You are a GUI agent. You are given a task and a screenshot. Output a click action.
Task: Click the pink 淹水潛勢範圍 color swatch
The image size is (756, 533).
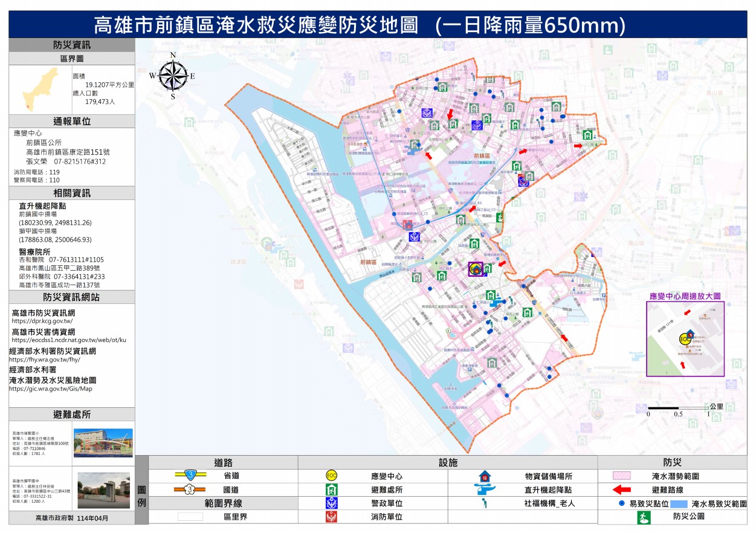[622, 476]
